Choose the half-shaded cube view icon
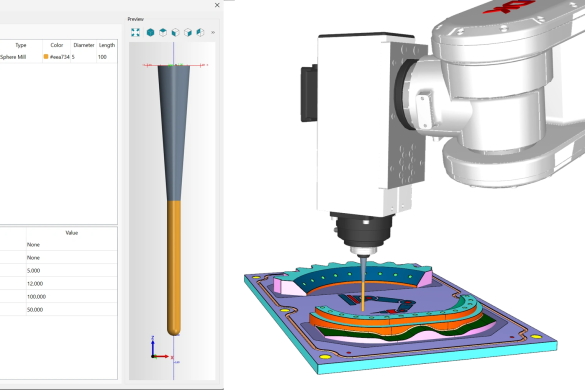 pos(200,32)
